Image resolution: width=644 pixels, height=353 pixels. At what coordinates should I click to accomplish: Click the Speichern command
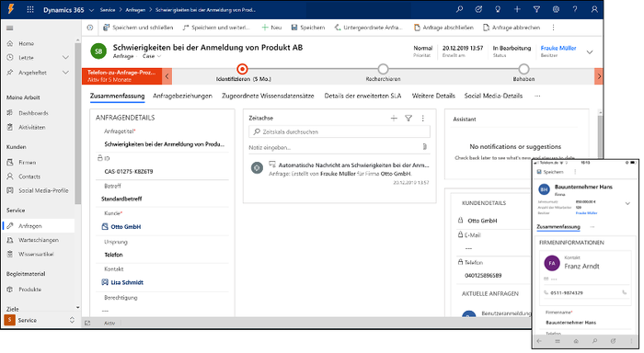(x=308, y=28)
